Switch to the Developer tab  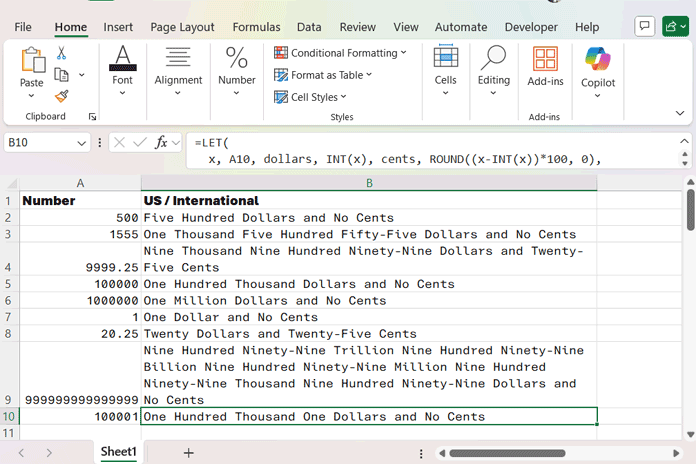[x=531, y=27]
